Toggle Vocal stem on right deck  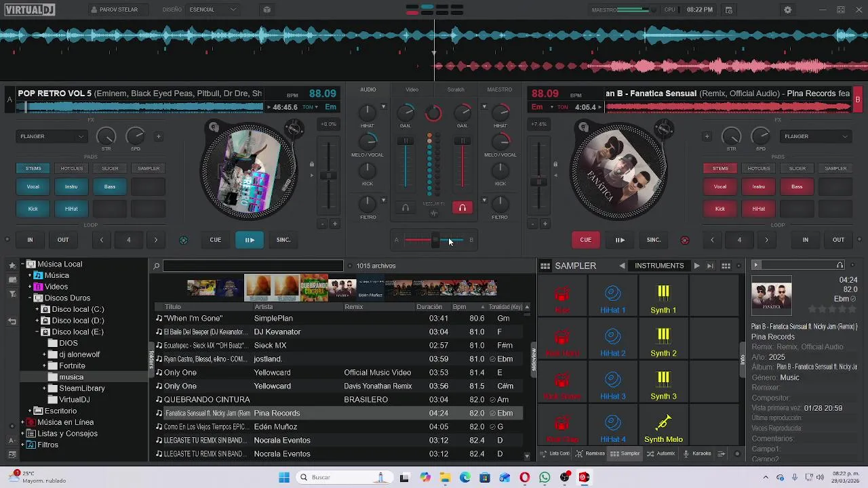(720, 186)
